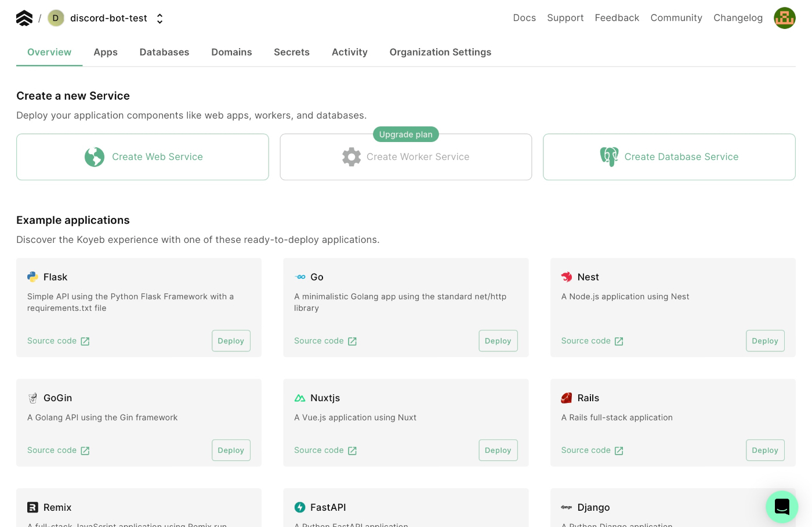Image resolution: width=812 pixels, height=527 pixels.
Task: Click the Nuxtjs green mountain icon
Action: tap(300, 398)
